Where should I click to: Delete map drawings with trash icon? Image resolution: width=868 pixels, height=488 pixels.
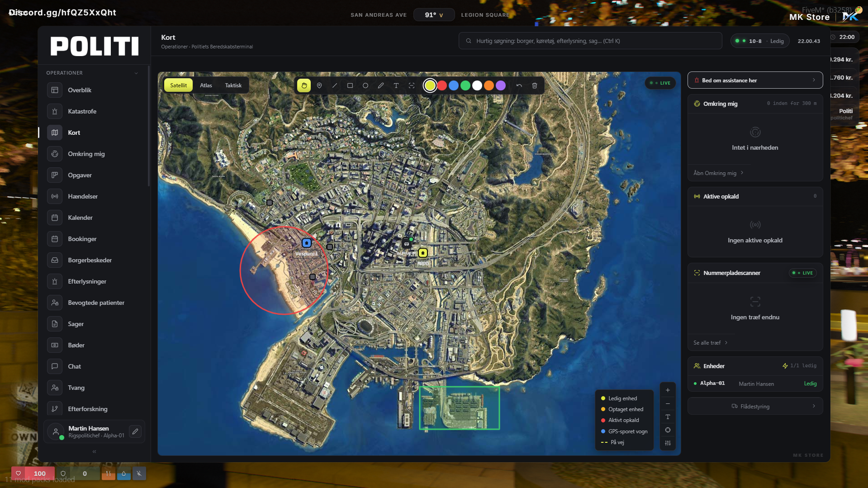535,85
